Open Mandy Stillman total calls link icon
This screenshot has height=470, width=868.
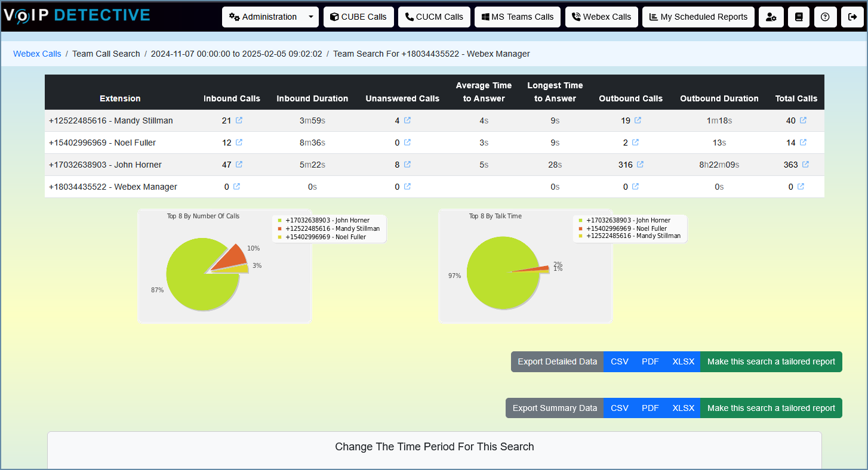point(803,120)
